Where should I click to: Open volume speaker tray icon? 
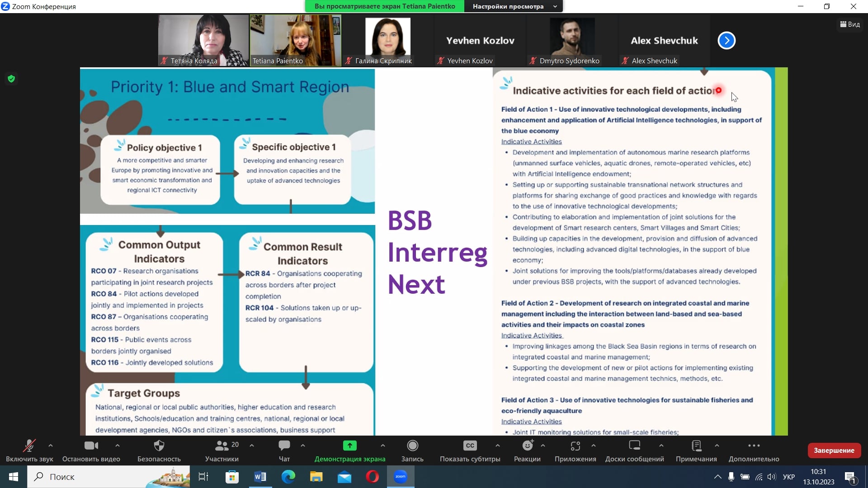point(772,477)
